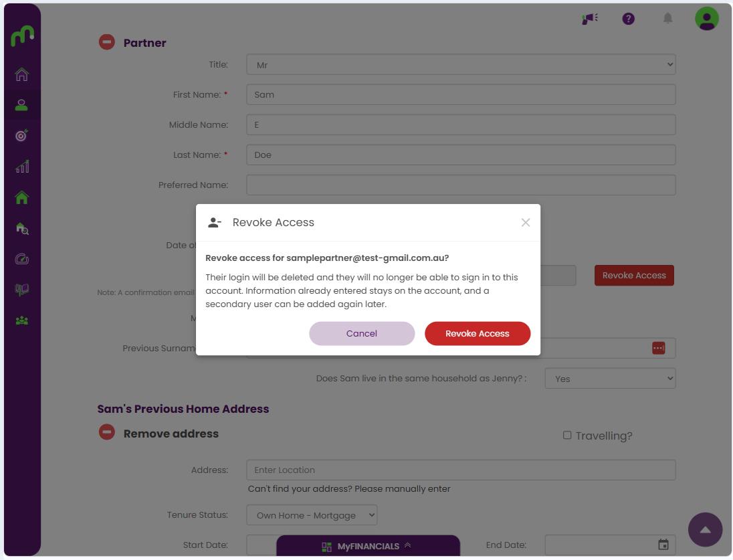The height and width of the screenshot is (560, 733).
Task: Open the goals target icon in sidebar
Action: (21, 135)
